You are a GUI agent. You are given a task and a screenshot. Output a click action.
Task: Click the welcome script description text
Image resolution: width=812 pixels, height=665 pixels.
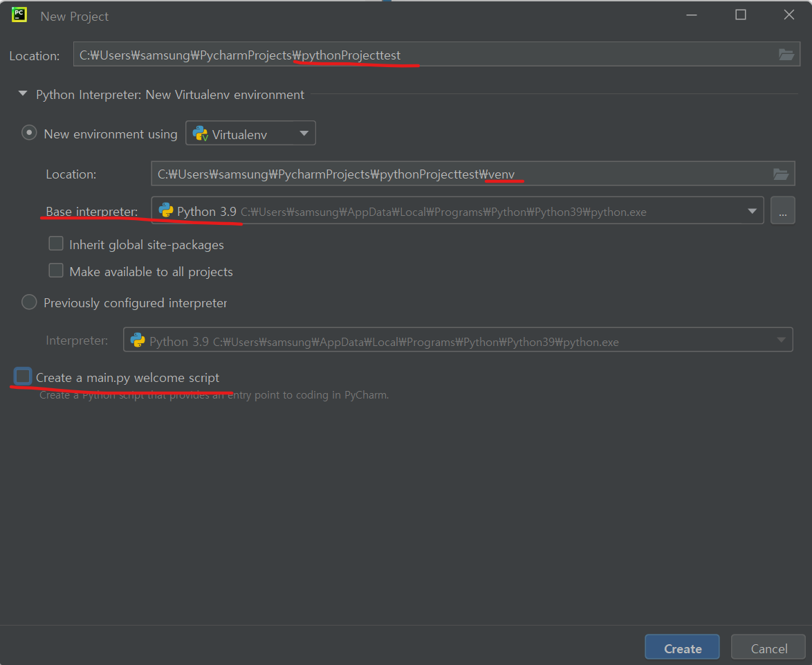pyautogui.click(x=214, y=395)
